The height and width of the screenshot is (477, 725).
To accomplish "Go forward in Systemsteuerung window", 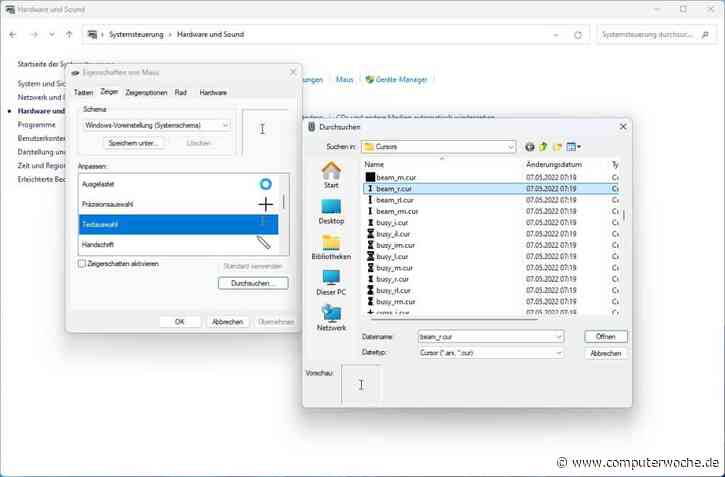I will pos(33,35).
